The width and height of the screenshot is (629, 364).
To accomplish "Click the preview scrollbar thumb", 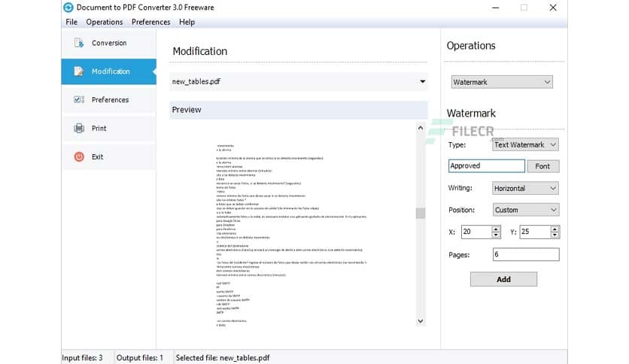I will (x=421, y=213).
